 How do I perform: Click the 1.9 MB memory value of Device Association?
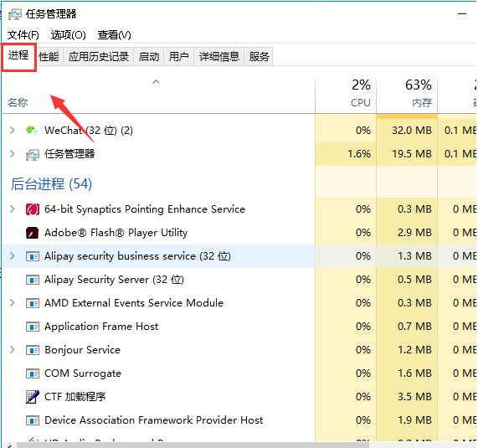[x=414, y=420]
